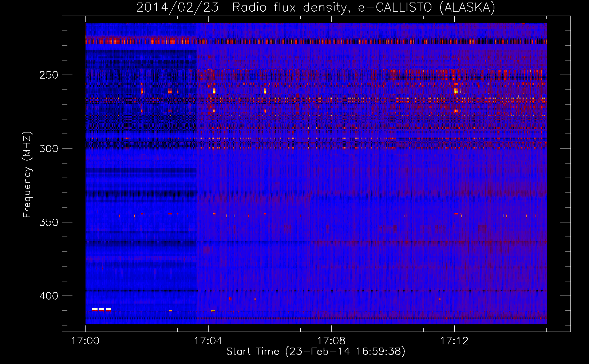Screen dimensions: 589x364
Task: Click the 17:04 time tick label
Action: pos(208,341)
